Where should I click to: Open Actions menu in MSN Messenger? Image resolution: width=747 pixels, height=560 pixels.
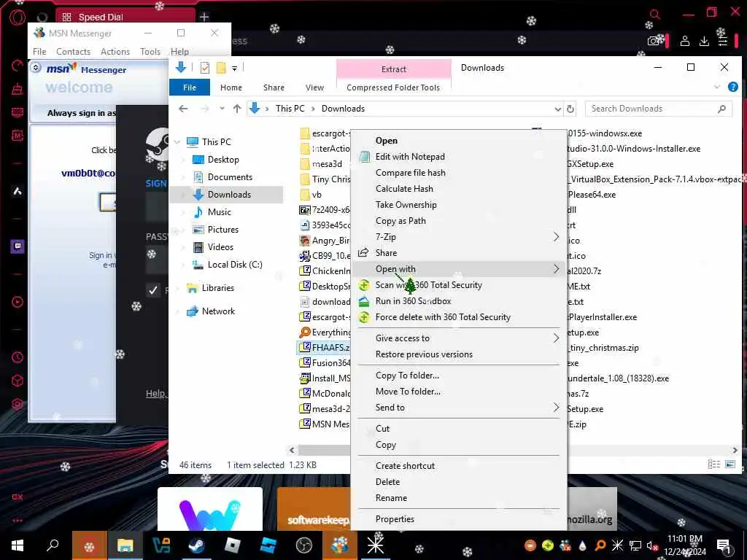[x=115, y=52]
